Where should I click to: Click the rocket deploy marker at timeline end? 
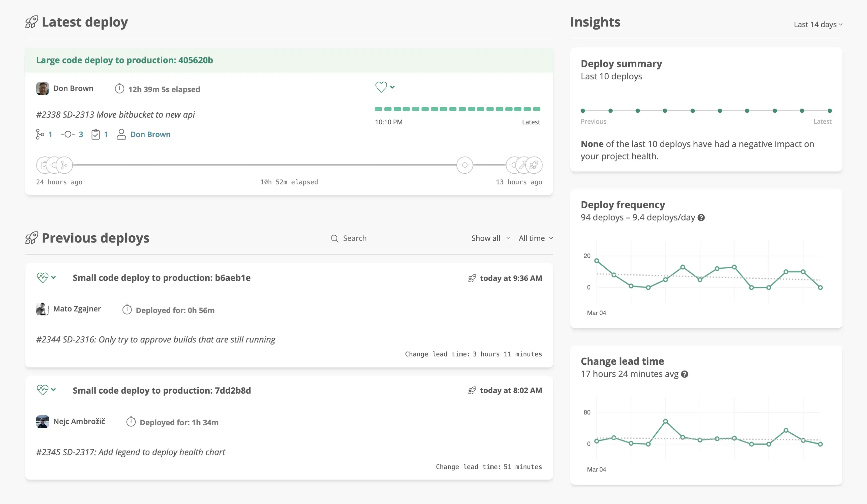pos(534,165)
